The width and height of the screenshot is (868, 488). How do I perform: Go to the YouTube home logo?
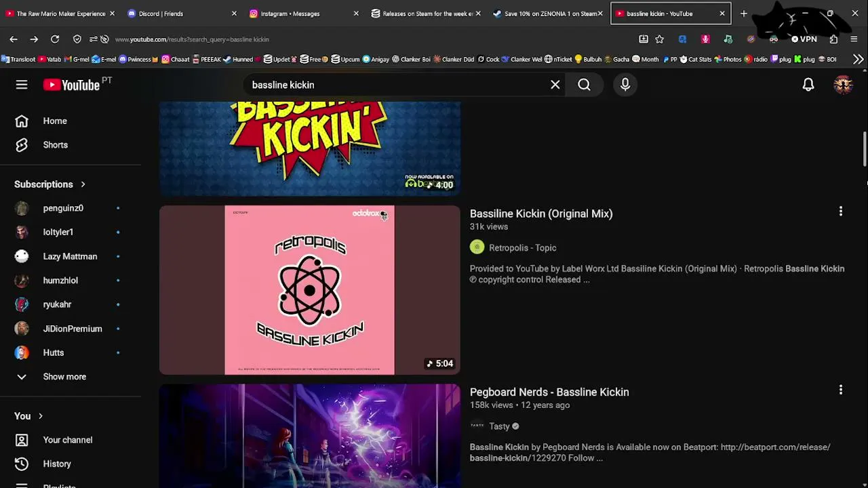[71, 85]
